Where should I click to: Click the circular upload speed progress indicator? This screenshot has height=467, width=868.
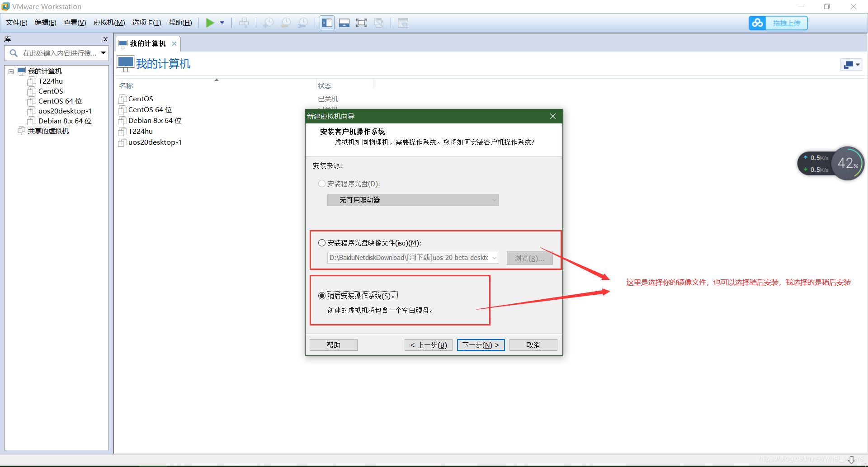tap(848, 163)
